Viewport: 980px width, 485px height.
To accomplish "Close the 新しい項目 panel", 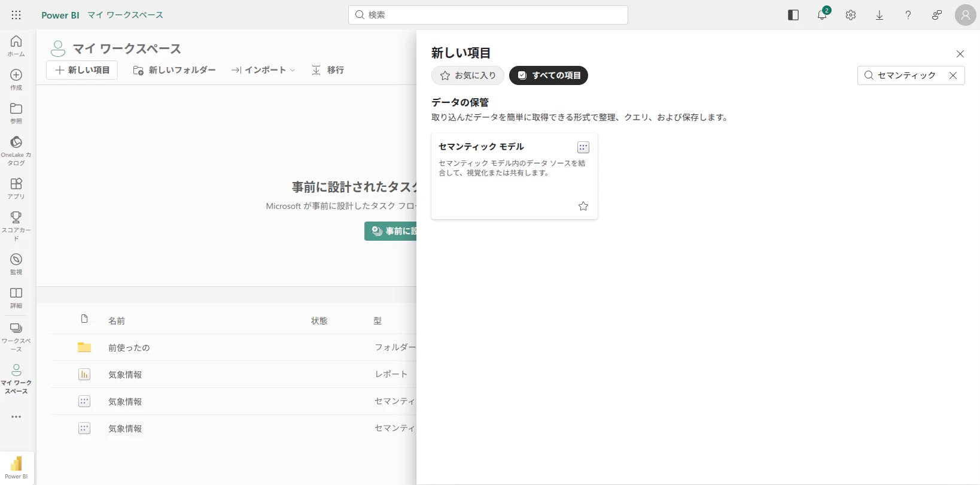I will point(960,54).
